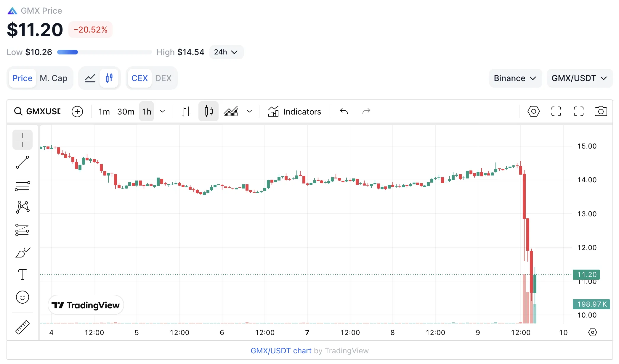Screen dimensions: 619x364
Task: Switch to the Price tab
Action: pyautogui.click(x=23, y=78)
